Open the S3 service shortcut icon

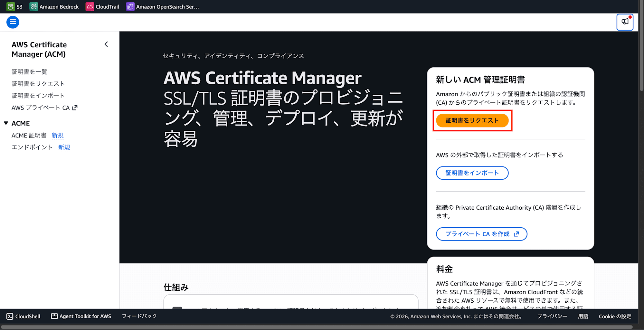(x=11, y=6)
